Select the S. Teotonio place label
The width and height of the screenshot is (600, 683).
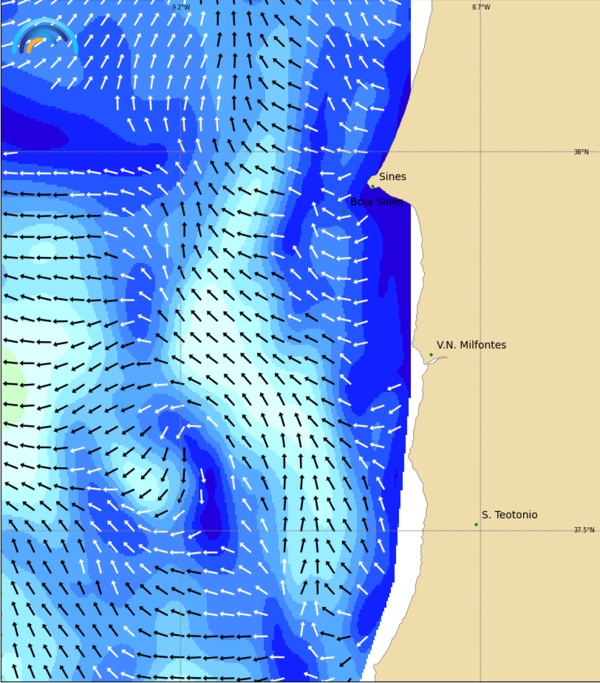pos(509,515)
